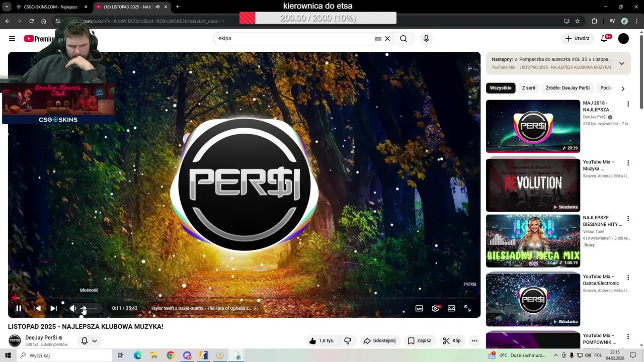Dislike the video with thumbs down
Viewport: 644px width, 362px height.
pyautogui.click(x=347, y=340)
